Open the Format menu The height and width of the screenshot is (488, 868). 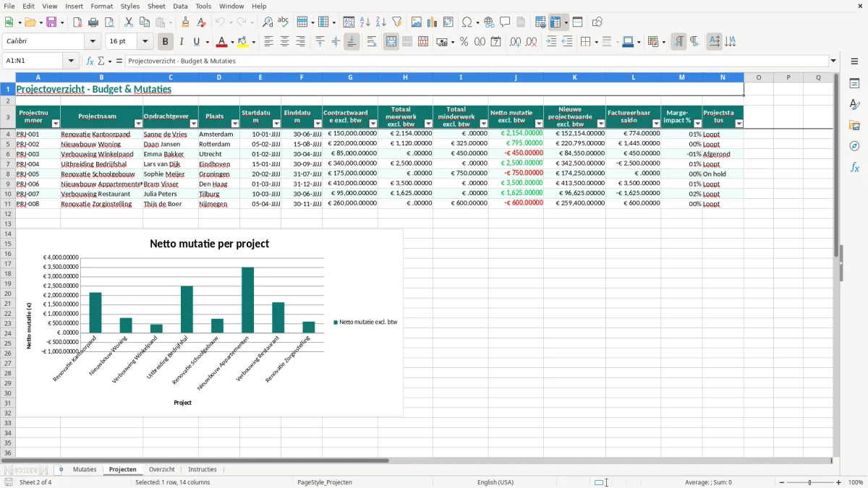pyautogui.click(x=101, y=6)
